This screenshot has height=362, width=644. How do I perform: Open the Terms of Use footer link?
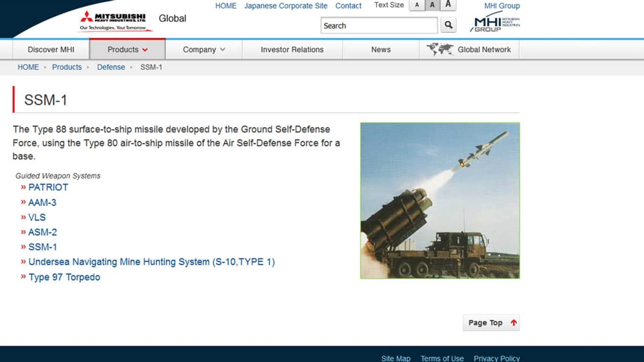(442, 358)
